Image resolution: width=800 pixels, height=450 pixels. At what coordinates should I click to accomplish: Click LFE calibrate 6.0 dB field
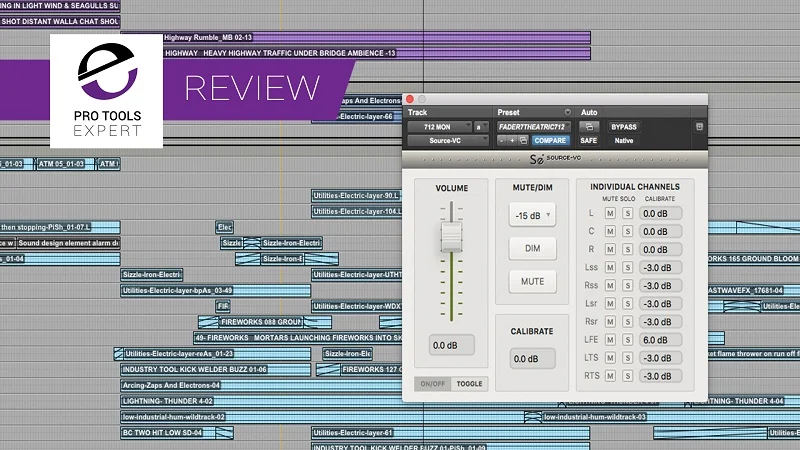tap(660, 340)
